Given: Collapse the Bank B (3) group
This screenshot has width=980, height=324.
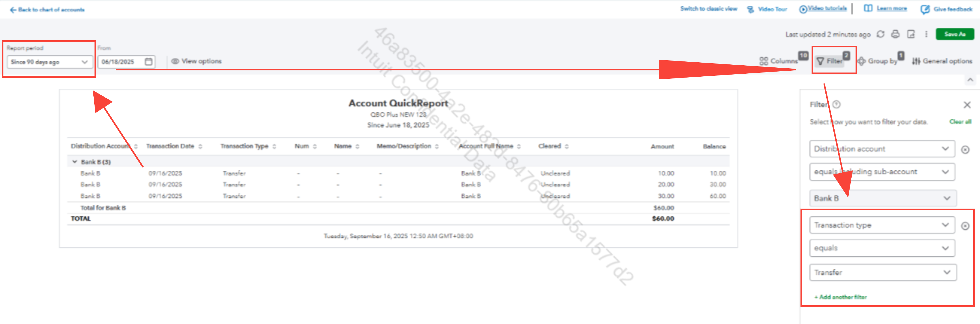Looking at the screenshot, I should click(x=75, y=162).
